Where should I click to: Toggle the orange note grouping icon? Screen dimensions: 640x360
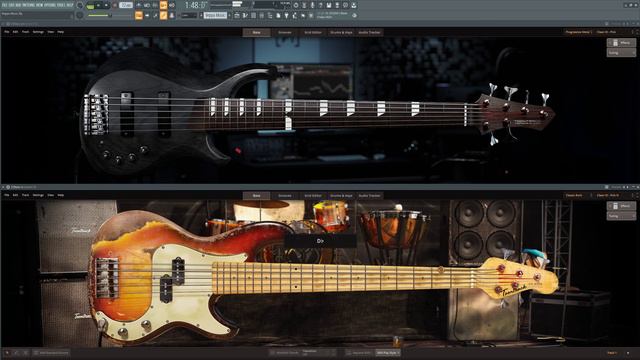[163, 16]
